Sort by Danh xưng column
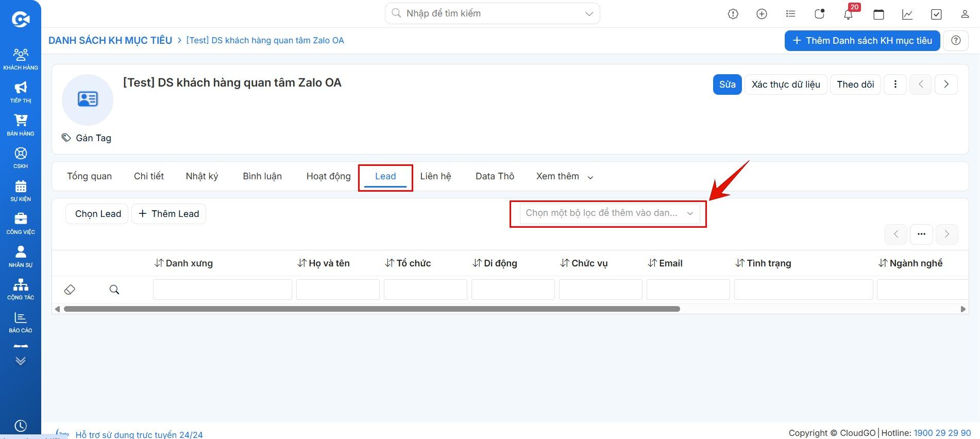 point(183,263)
